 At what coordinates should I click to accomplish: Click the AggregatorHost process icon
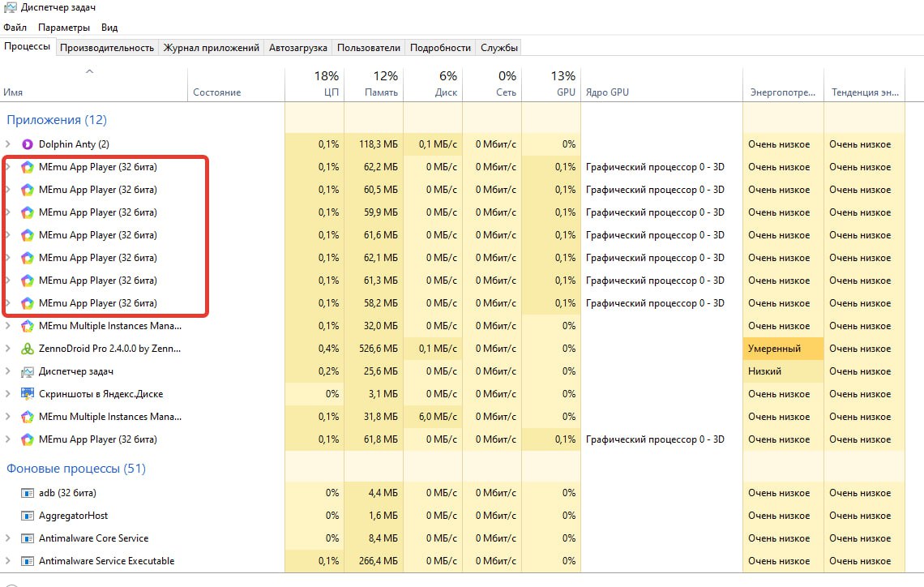click(27, 516)
